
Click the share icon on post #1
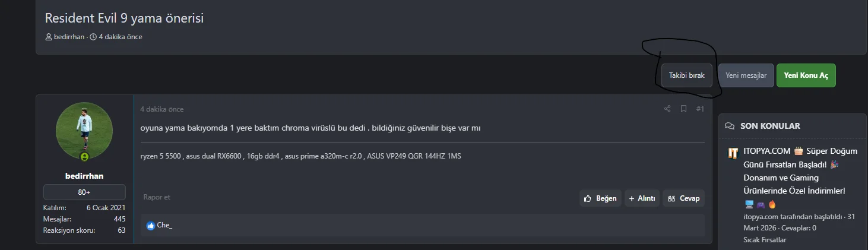tap(667, 109)
